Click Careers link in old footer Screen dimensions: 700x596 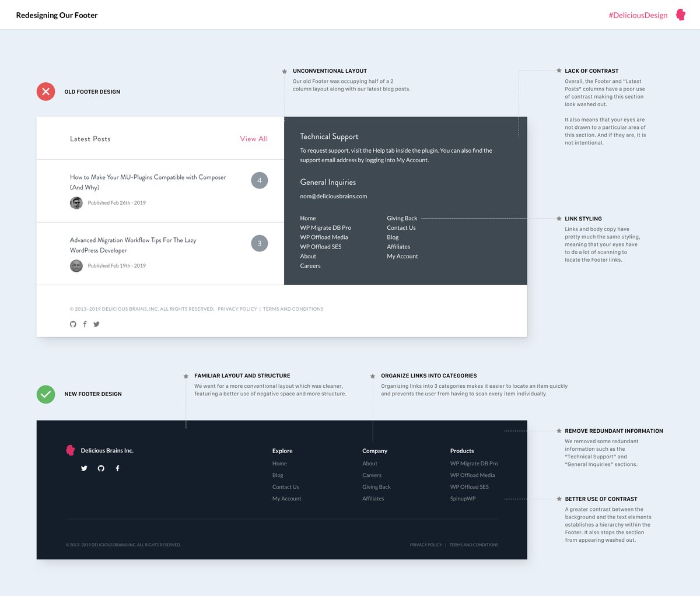pos(310,266)
